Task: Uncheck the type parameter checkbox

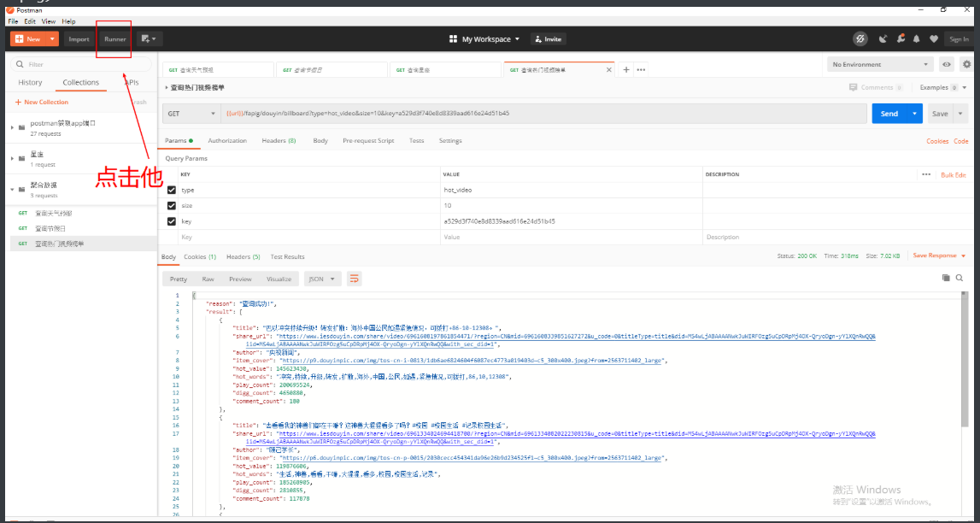Action: point(171,190)
